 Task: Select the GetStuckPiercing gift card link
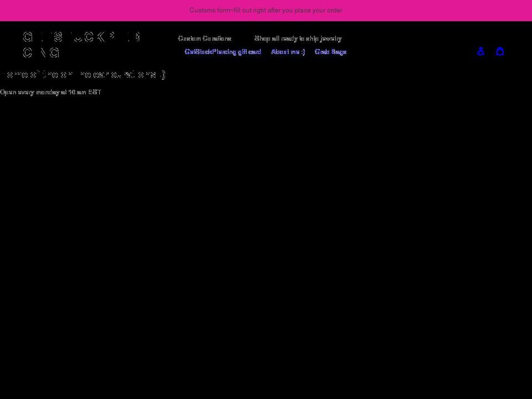[x=223, y=52]
